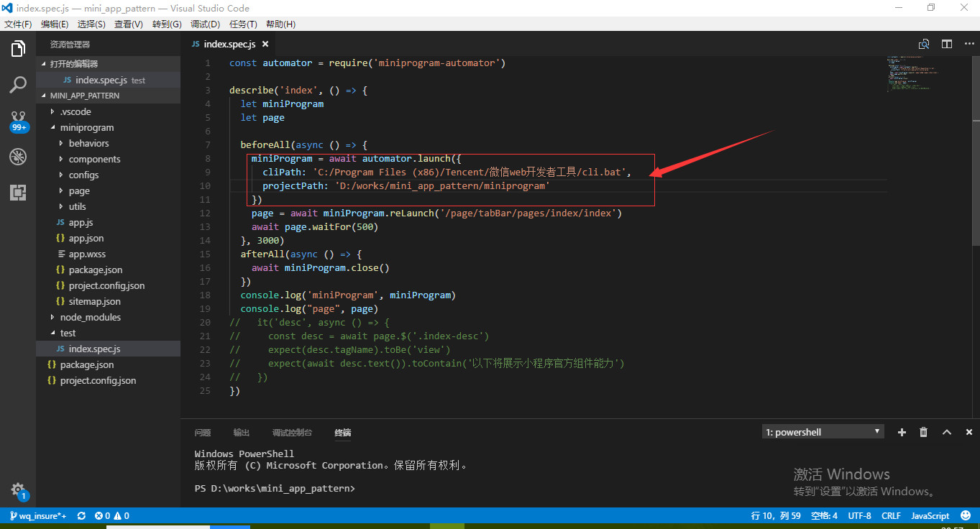Click the sync changes icon in status bar
This screenshot has height=529, width=980.
(81, 515)
